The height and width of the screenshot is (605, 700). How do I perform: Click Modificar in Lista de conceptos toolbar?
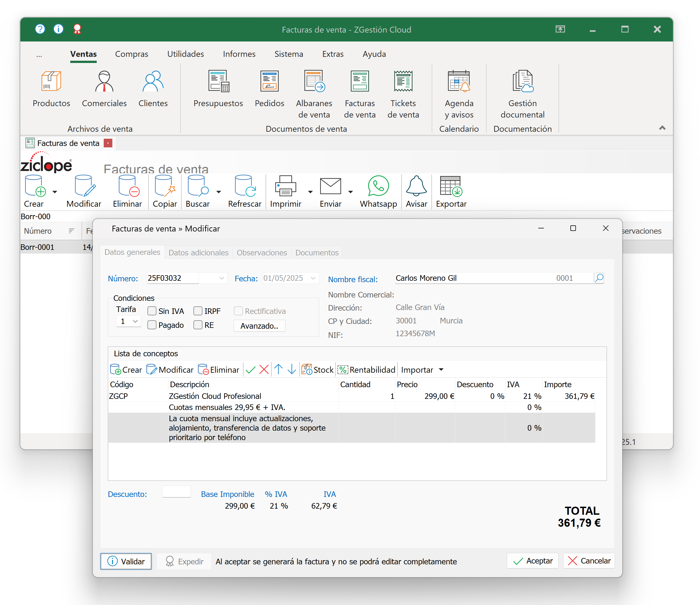tap(170, 370)
